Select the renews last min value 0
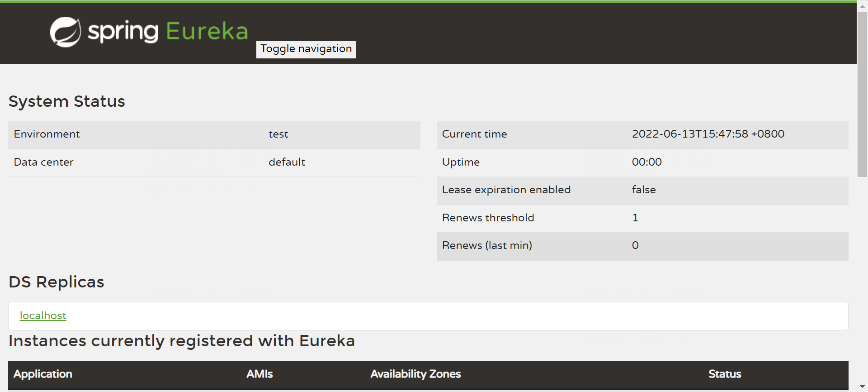The height and width of the screenshot is (392, 868). pyautogui.click(x=635, y=245)
